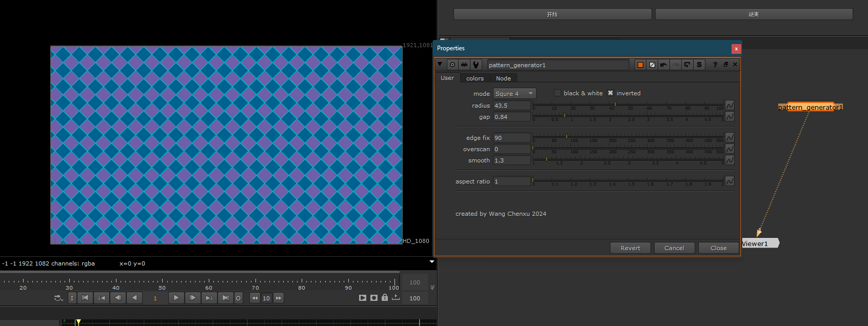868x326 pixels.
Task: Open the playback loop mode dropdown
Action: 58,298
